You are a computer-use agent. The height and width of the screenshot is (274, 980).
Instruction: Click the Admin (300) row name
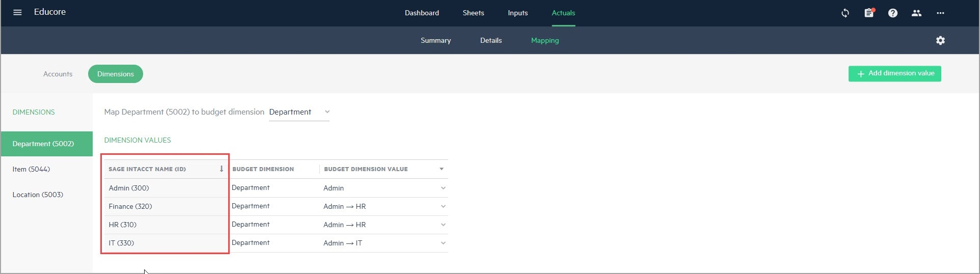[129, 188]
